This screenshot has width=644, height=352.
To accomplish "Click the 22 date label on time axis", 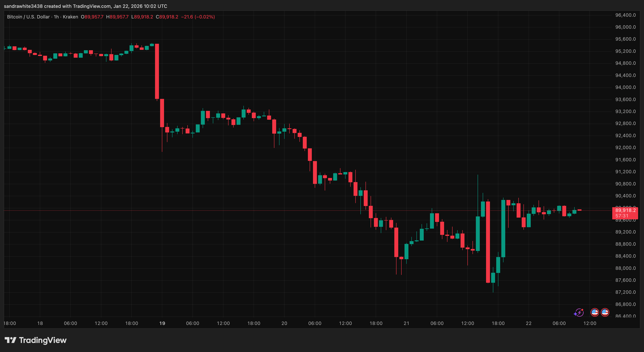I will click(x=529, y=323).
